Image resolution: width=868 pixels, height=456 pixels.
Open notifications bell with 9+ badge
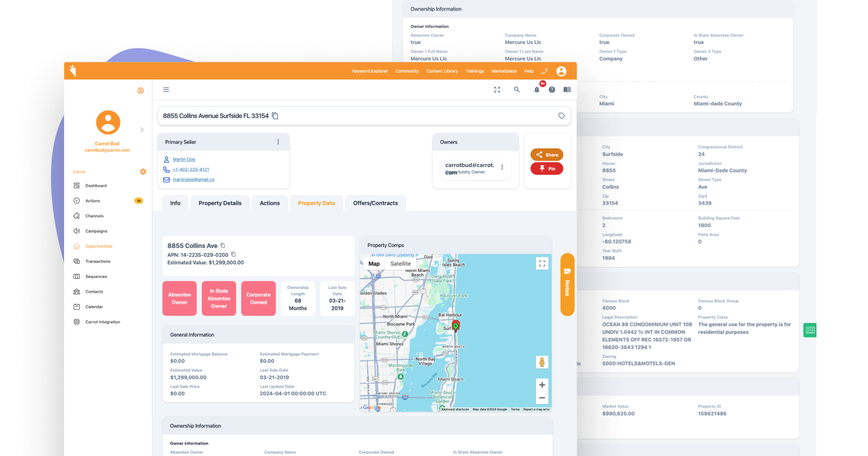537,89
